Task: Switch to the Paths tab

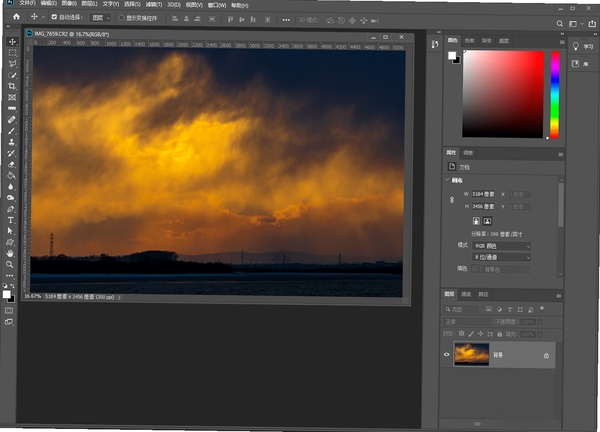Action: (483, 294)
